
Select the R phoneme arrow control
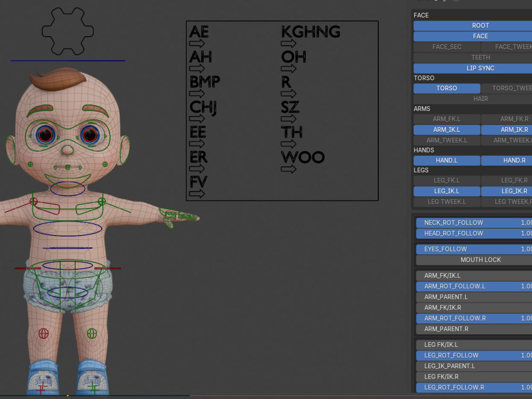click(x=289, y=94)
